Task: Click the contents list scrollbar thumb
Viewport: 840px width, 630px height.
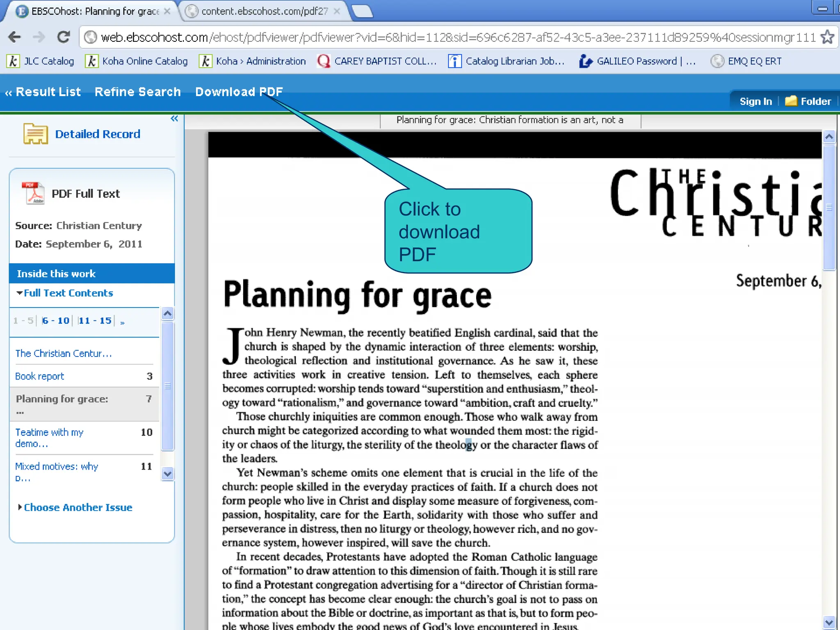Action: tap(167, 386)
